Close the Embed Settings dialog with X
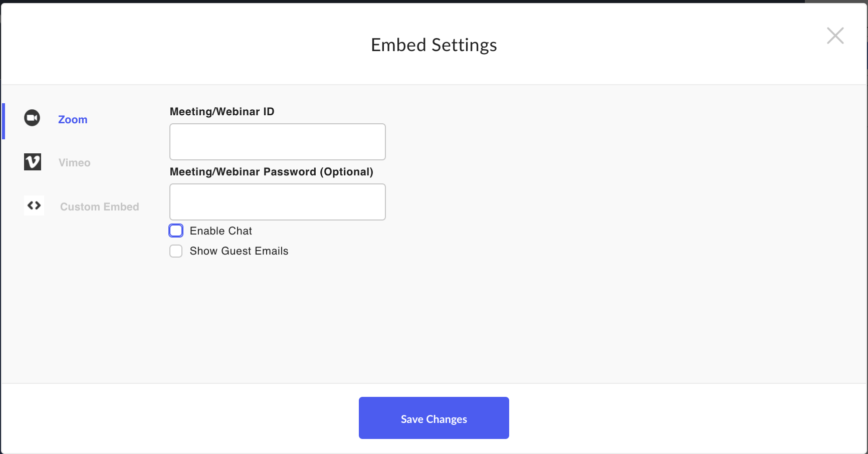This screenshot has height=454, width=868. (835, 36)
